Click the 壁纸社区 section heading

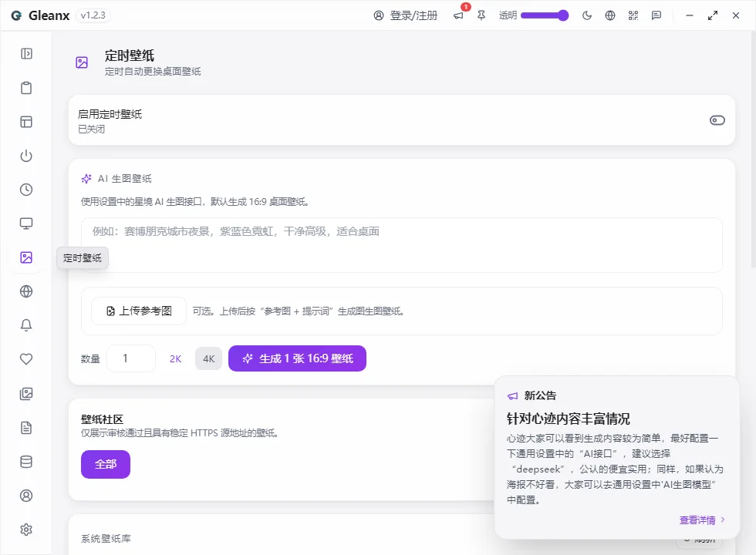(102, 419)
